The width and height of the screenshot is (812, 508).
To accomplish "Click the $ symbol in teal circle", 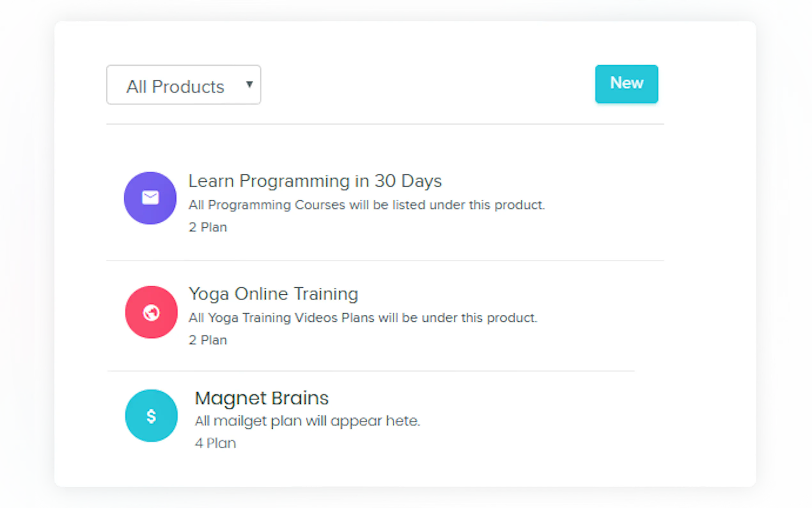I will click(x=151, y=416).
